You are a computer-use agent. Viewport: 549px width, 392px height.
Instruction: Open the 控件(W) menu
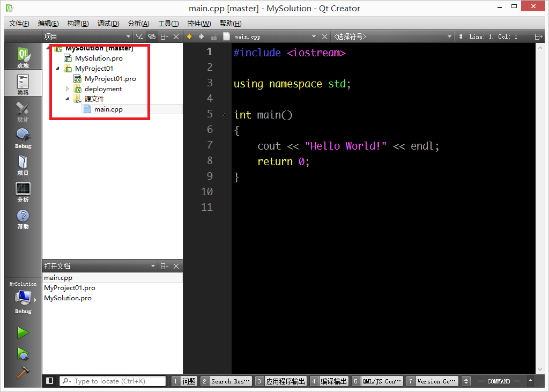point(199,24)
